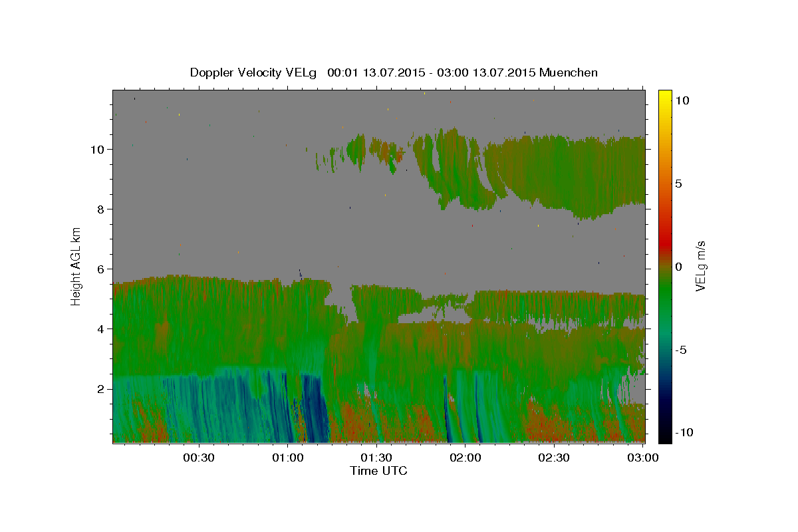Click the height tick label 6

pyautogui.click(x=101, y=269)
